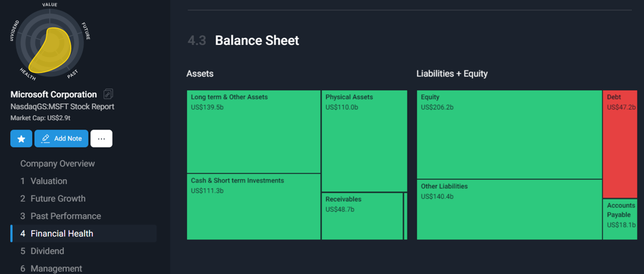Click the VALUE axis label on radar
Viewport: 644px width, 274px height.
[50, 5]
